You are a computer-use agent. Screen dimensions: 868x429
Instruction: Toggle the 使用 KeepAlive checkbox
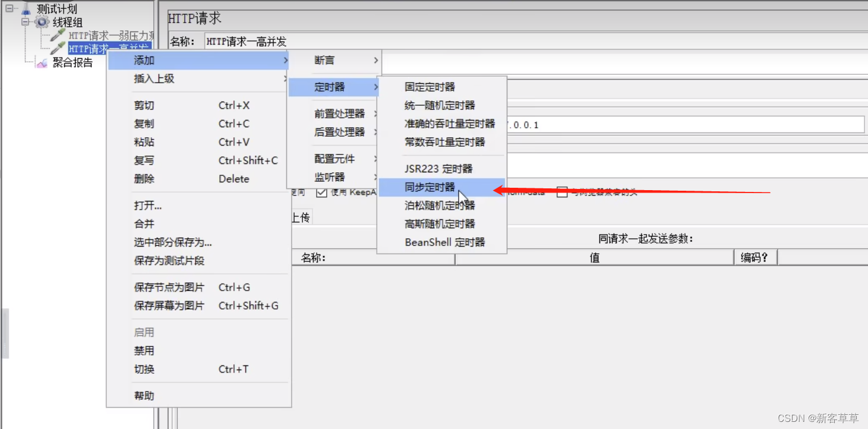point(321,192)
